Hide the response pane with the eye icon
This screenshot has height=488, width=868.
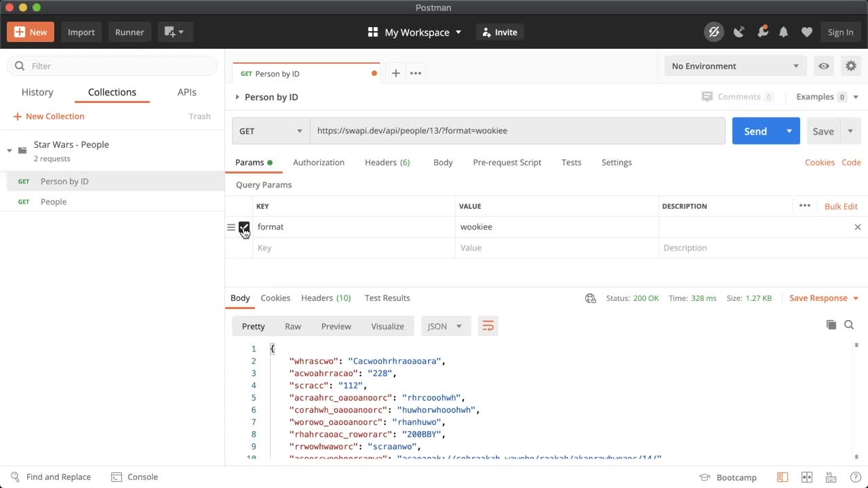coord(823,66)
